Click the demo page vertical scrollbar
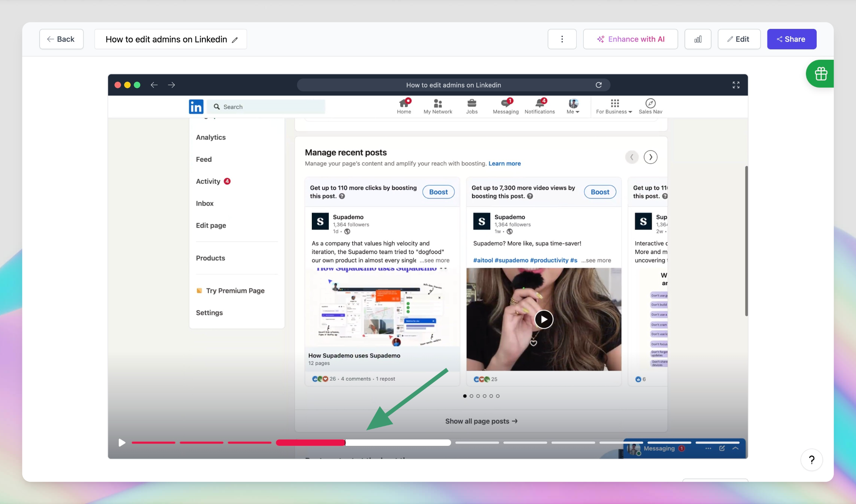 tap(746, 241)
